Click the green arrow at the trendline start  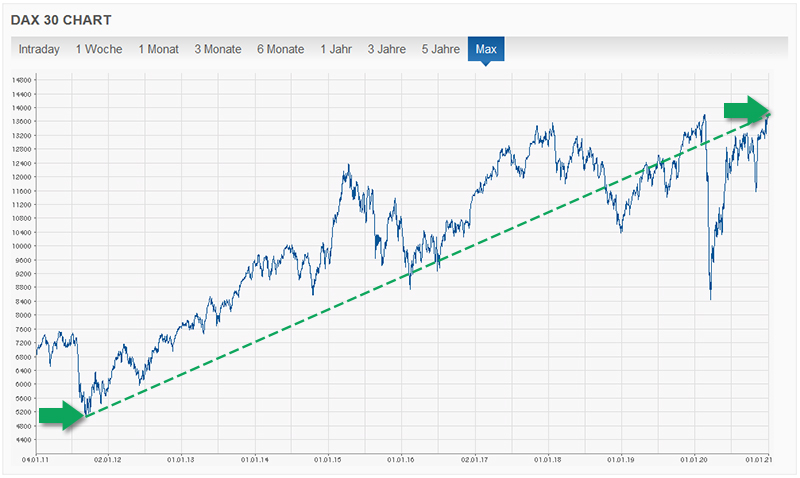pos(60,415)
